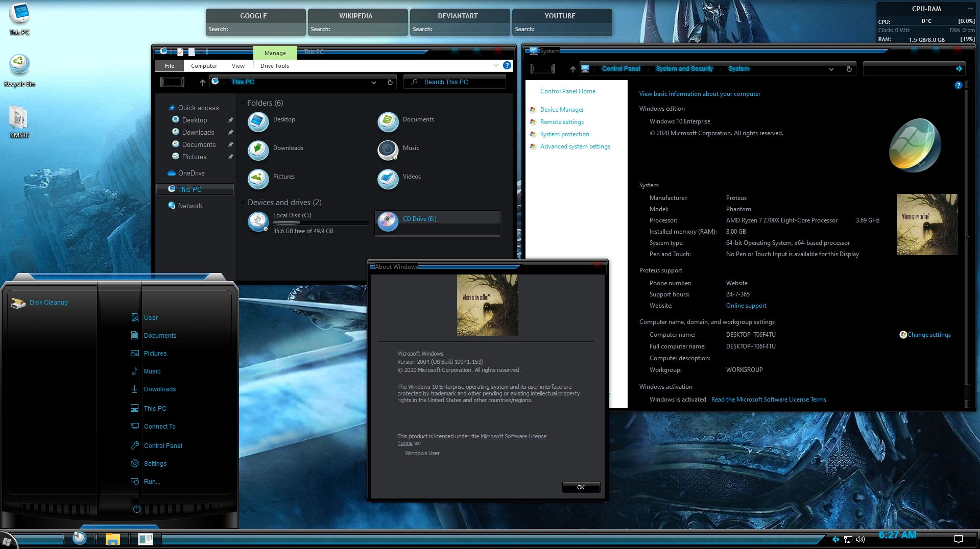
Task: Switch to Drive Tools tab
Action: click(275, 66)
